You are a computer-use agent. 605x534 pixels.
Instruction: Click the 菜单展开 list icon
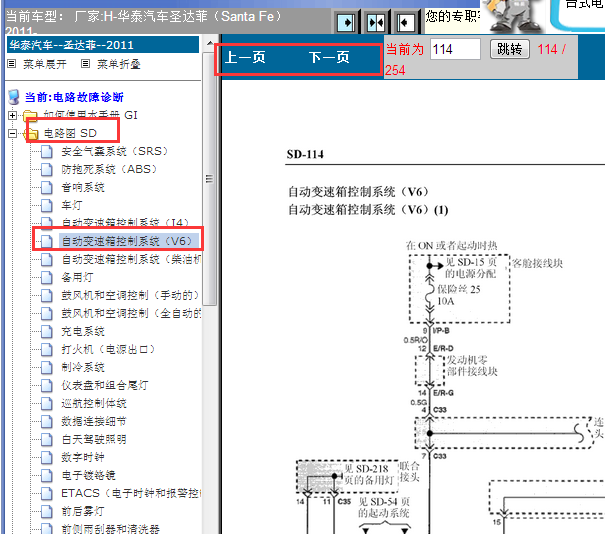(x=12, y=64)
